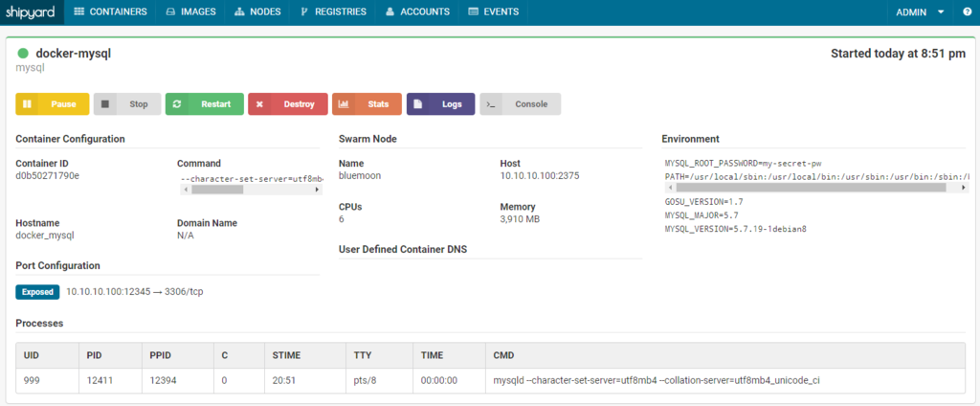This screenshot has height=406, width=980.
Task: Click hostname value docker_mysql
Action: [x=45, y=236]
